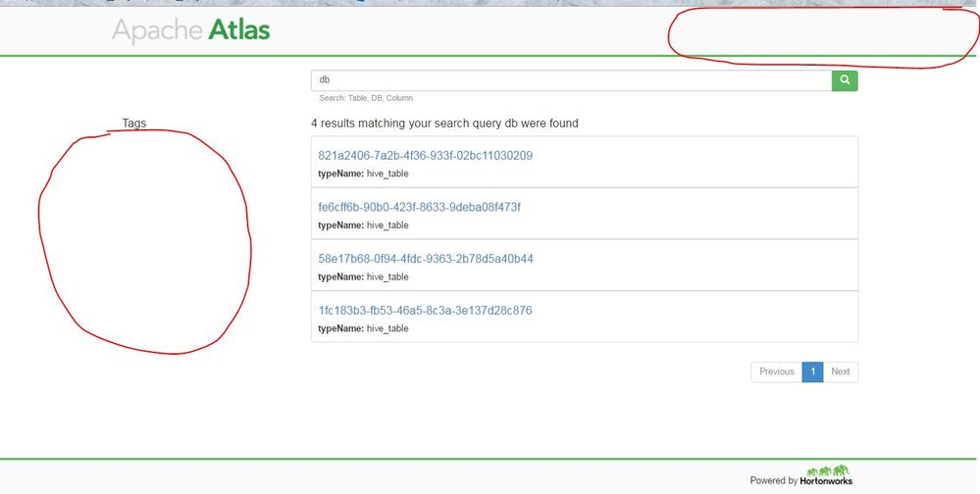Open entity 58e17b68-0f94-4fdc-9363-2b78d5a40b44
Viewport: 980px width, 494px height.
point(426,259)
